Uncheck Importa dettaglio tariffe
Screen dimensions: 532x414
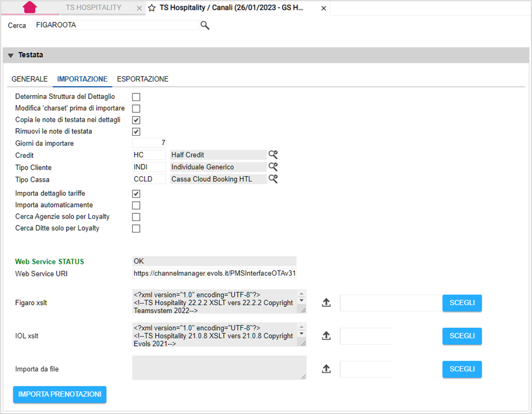pyautogui.click(x=136, y=194)
